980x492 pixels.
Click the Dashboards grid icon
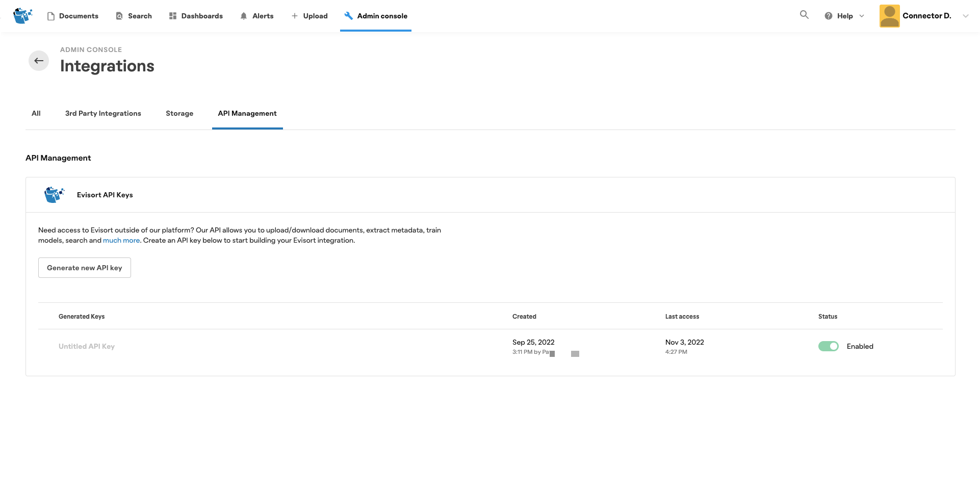point(173,16)
